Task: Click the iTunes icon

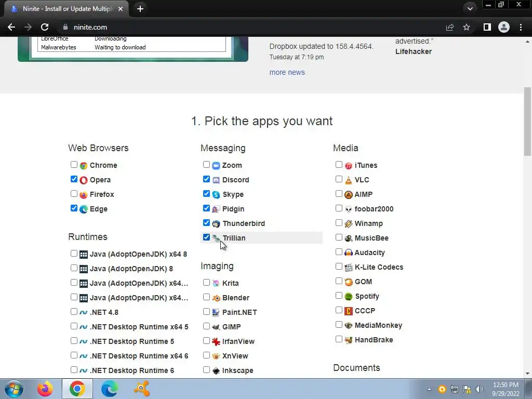Action: [349, 166]
